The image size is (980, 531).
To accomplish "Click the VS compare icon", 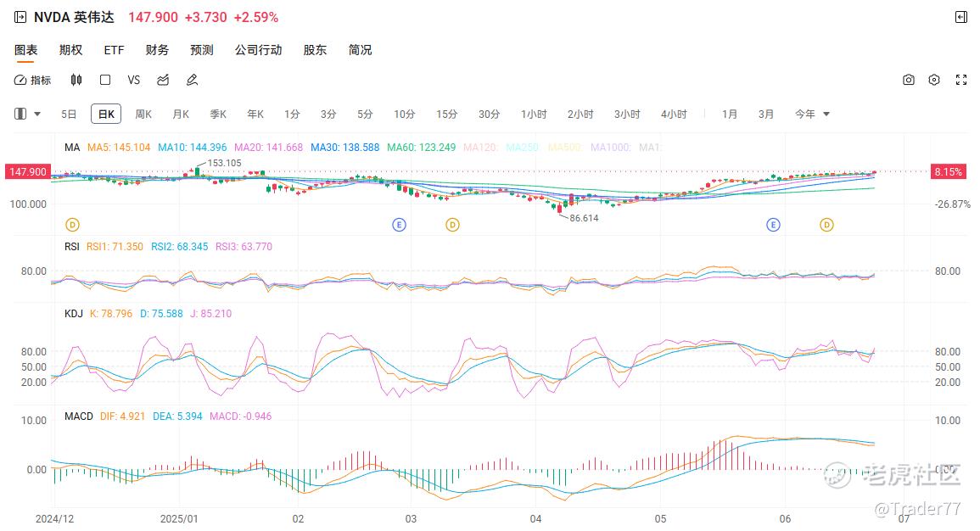I will 134,80.
